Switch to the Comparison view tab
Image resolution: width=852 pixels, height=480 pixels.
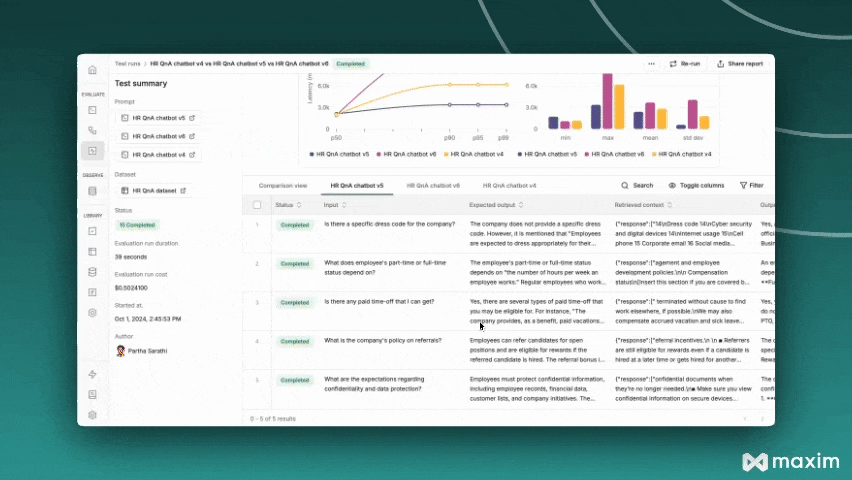(x=283, y=185)
